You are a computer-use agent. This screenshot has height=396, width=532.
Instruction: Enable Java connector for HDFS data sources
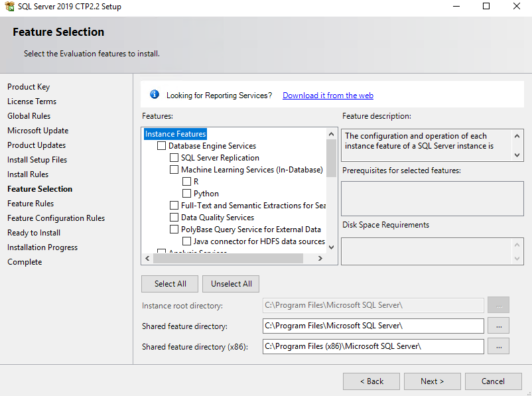[186, 241]
